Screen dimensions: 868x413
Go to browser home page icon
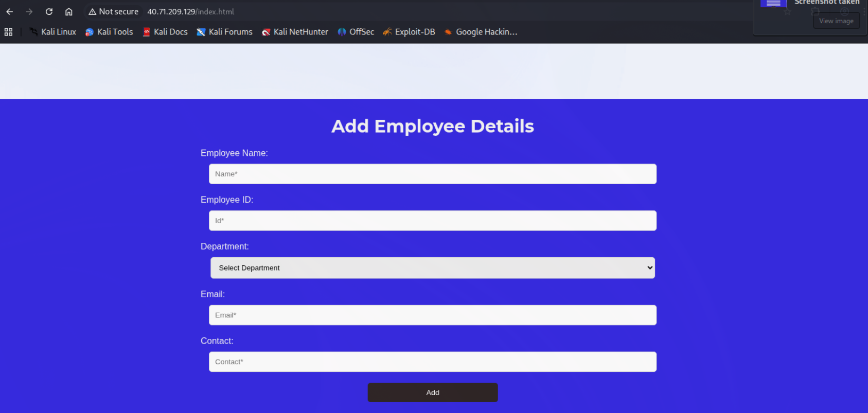click(x=68, y=11)
